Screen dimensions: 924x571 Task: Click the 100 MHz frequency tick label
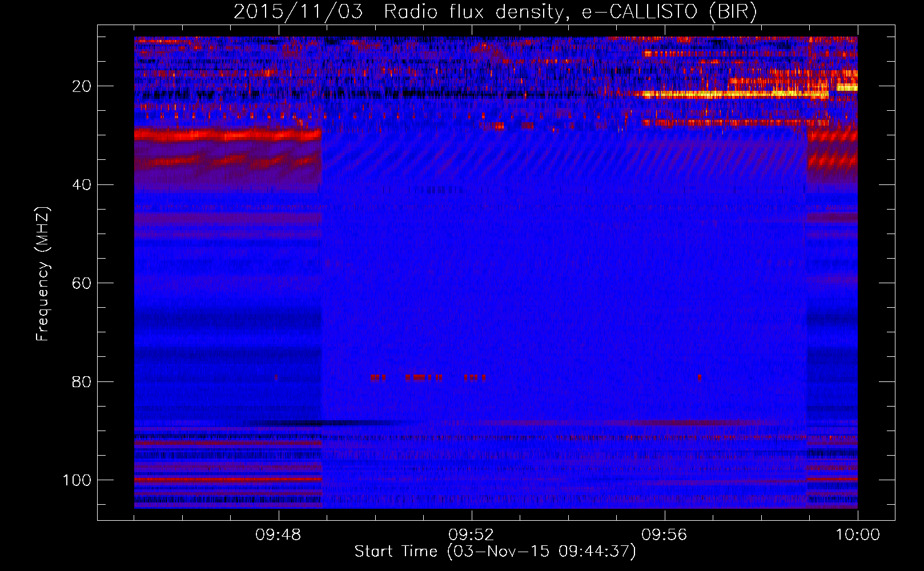pyautogui.click(x=77, y=480)
